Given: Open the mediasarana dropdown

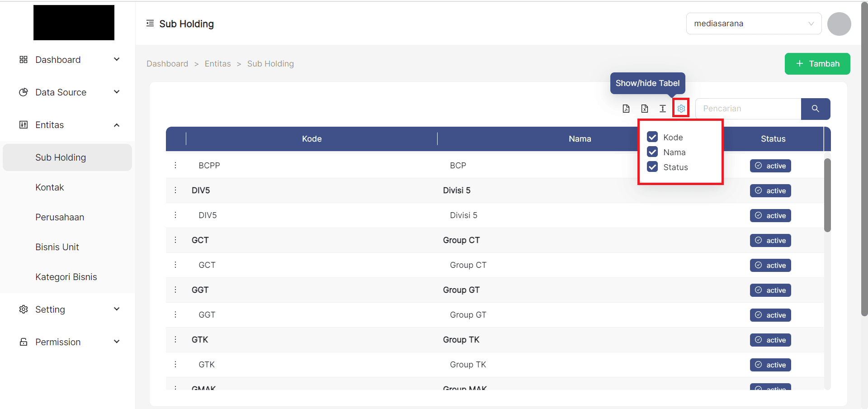Looking at the screenshot, I should tap(754, 24).
